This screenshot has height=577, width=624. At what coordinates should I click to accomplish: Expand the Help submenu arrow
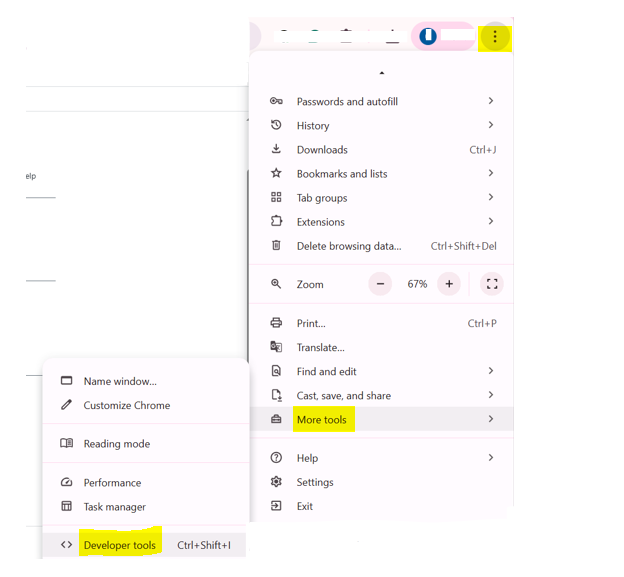490,457
